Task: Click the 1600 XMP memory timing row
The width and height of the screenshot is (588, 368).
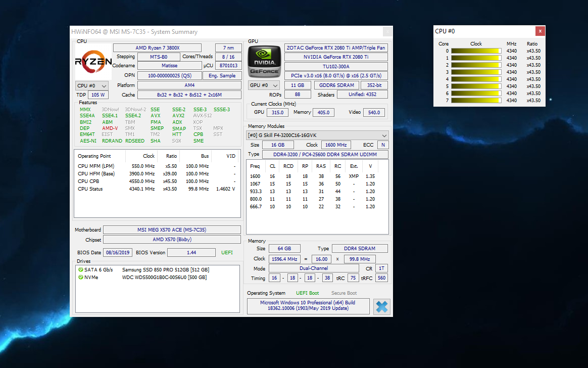Action: pyautogui.click(x=317, y=176)
